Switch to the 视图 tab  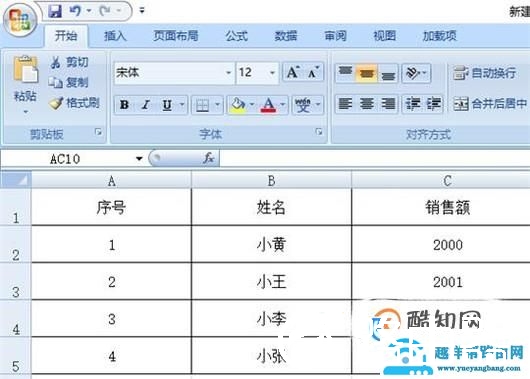[x=384, y=35]
